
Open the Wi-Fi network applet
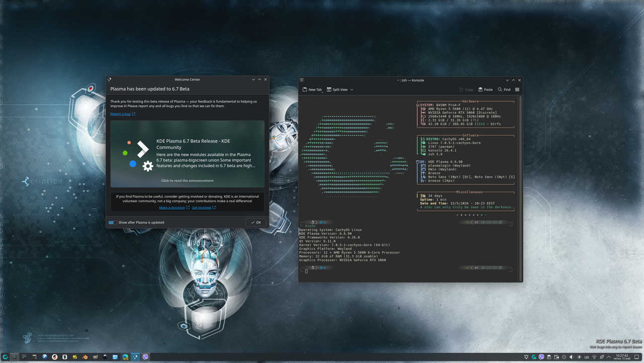click(x=594, y=357)
